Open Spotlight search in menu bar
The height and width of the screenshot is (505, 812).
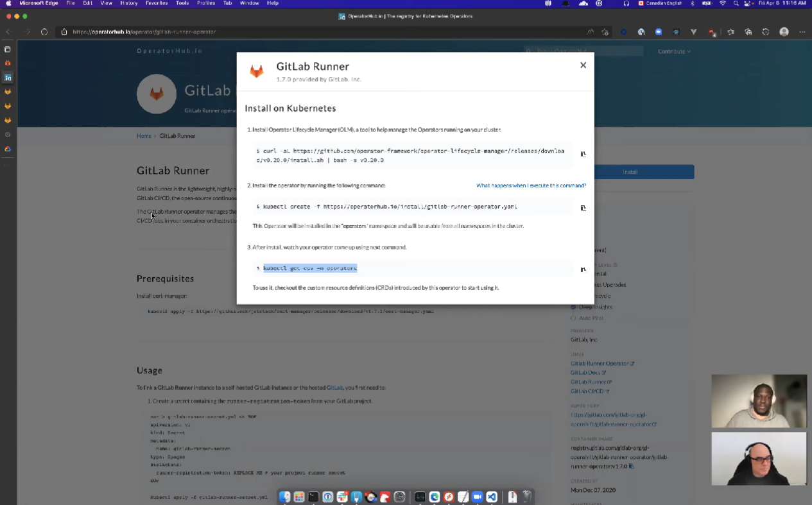click(x=736, y=3)
